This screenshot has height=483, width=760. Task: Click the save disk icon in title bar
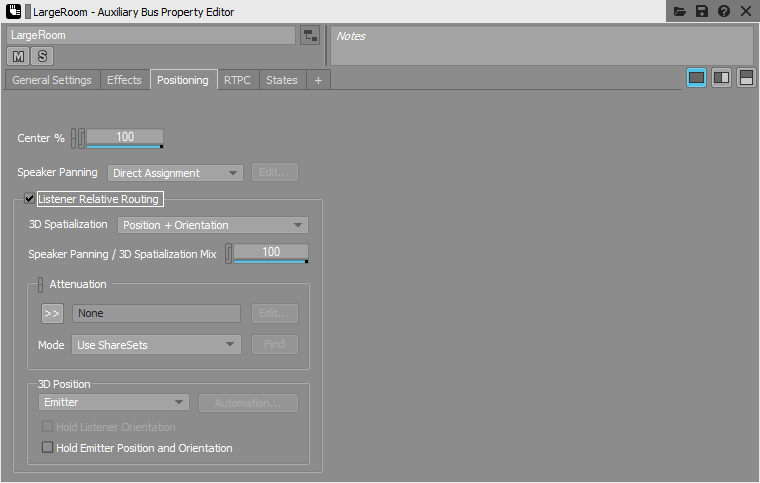coord(702,11)
